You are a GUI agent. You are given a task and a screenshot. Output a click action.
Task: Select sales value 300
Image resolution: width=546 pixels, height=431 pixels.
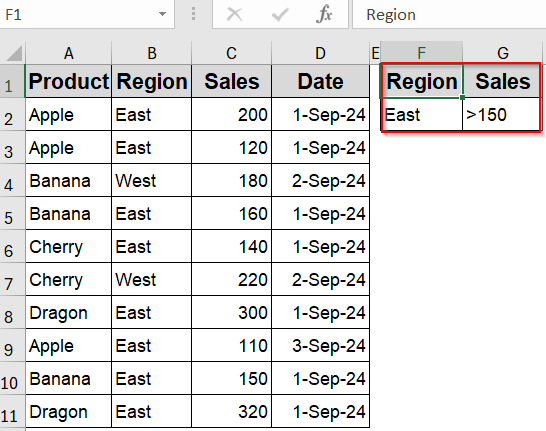(232, 312)
